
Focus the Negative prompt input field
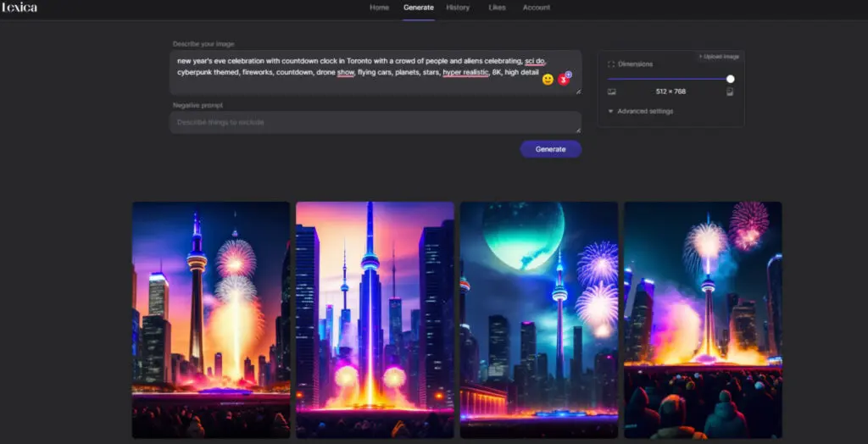[x=373, y=123]
